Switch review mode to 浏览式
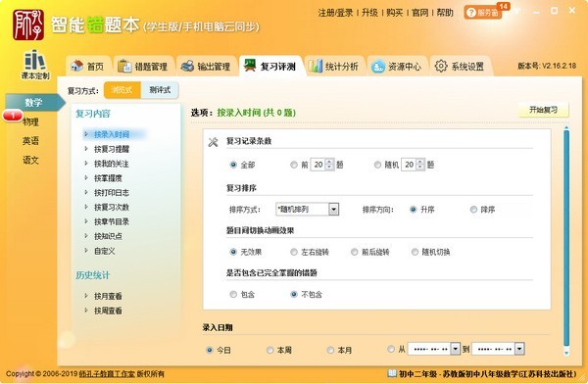 [122, 90]
